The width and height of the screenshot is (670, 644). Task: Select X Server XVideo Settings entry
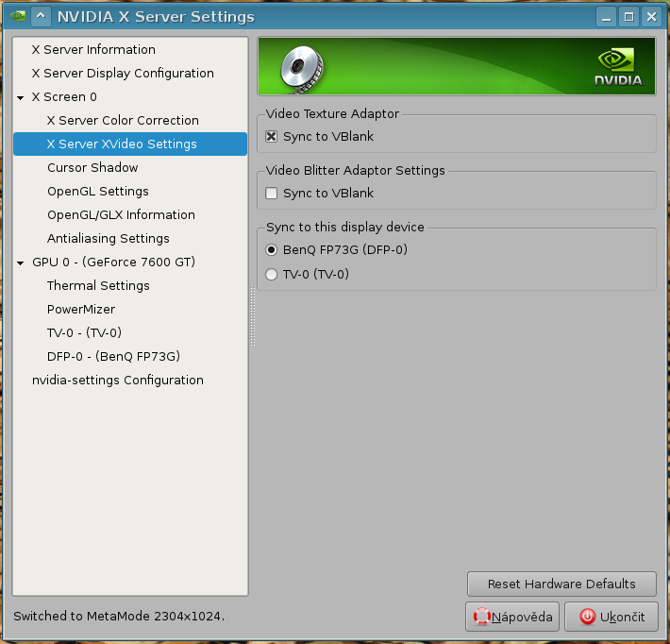click(130, 144)
